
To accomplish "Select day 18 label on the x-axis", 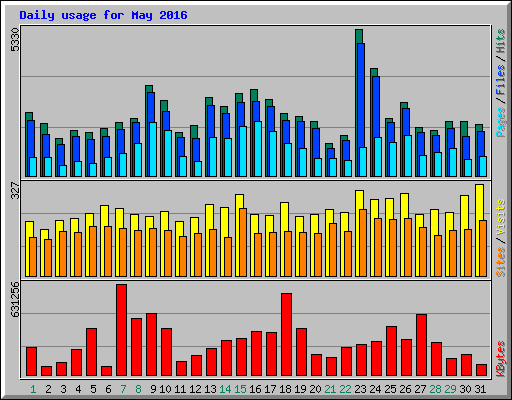I will tap(285, 389).
